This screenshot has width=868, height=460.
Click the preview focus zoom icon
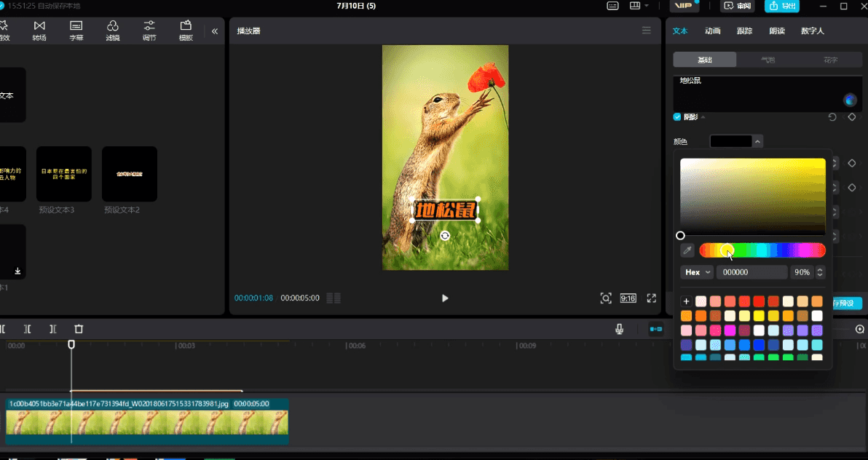[x=606, y=298]
